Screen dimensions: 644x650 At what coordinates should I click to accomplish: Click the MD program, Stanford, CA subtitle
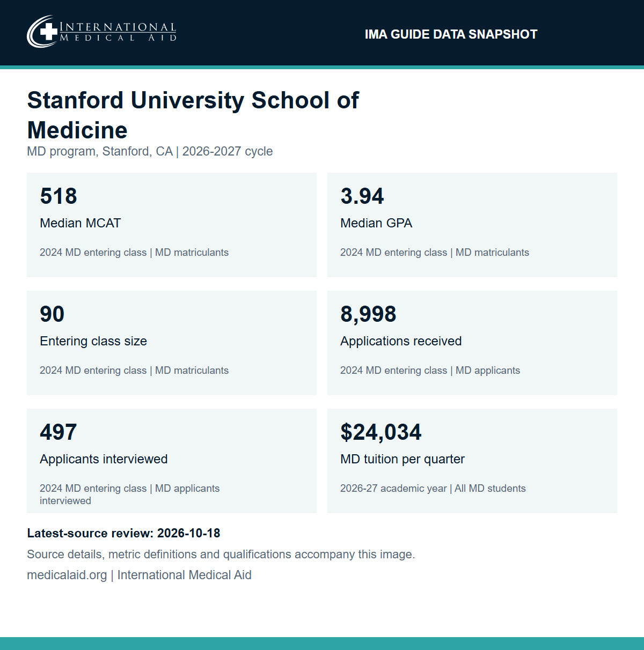coord(150,151)
